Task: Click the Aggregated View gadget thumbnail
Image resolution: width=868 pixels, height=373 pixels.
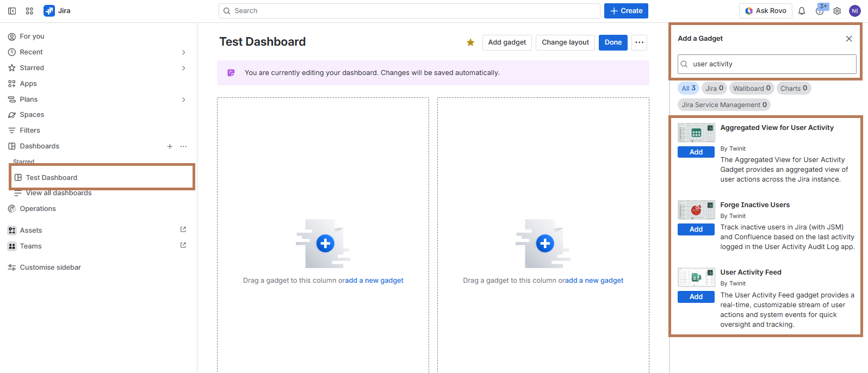Action: [696, 133]
